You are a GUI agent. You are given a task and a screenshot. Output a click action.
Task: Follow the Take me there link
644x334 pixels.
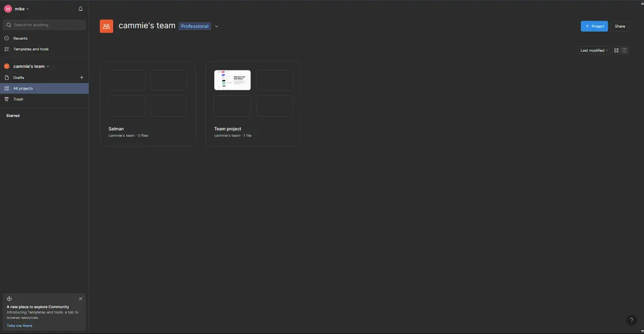pyautogui.click(x=20, y=325)
